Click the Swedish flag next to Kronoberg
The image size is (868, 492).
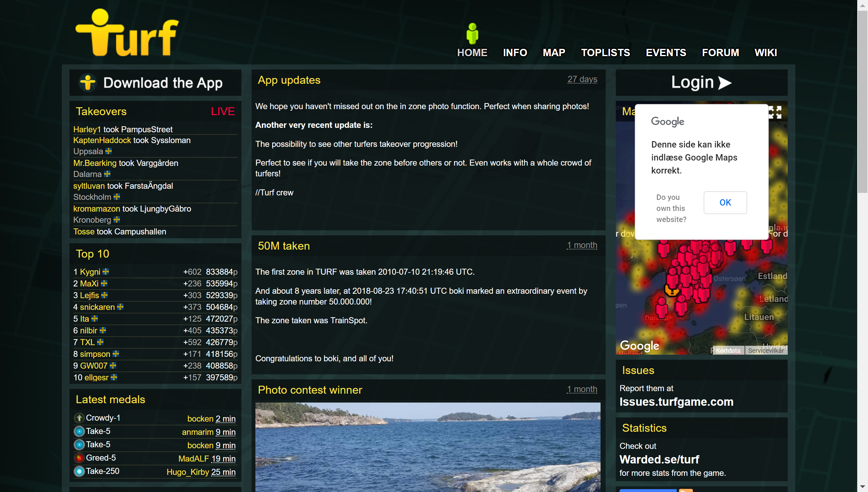(x=116, y=220)
